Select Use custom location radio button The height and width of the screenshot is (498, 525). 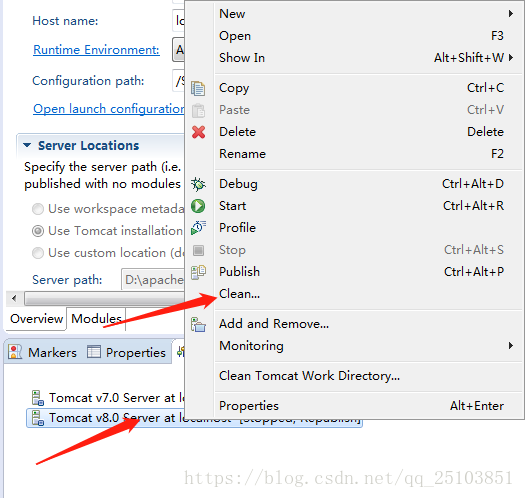[x=38, y=253]
